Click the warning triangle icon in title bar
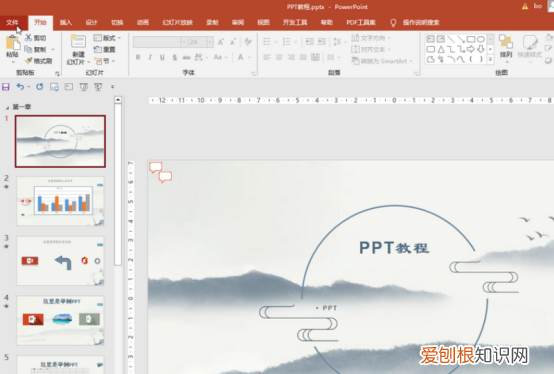The width and height of the screenshot is (554, 374). click(525, 6)
